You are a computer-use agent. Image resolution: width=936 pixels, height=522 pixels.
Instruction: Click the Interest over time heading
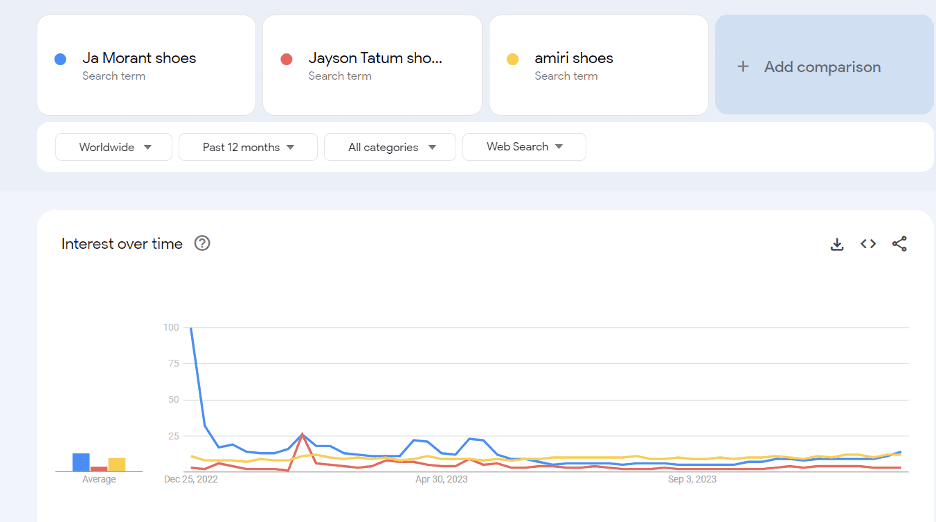pyautogui.click(x=122, y=244)
